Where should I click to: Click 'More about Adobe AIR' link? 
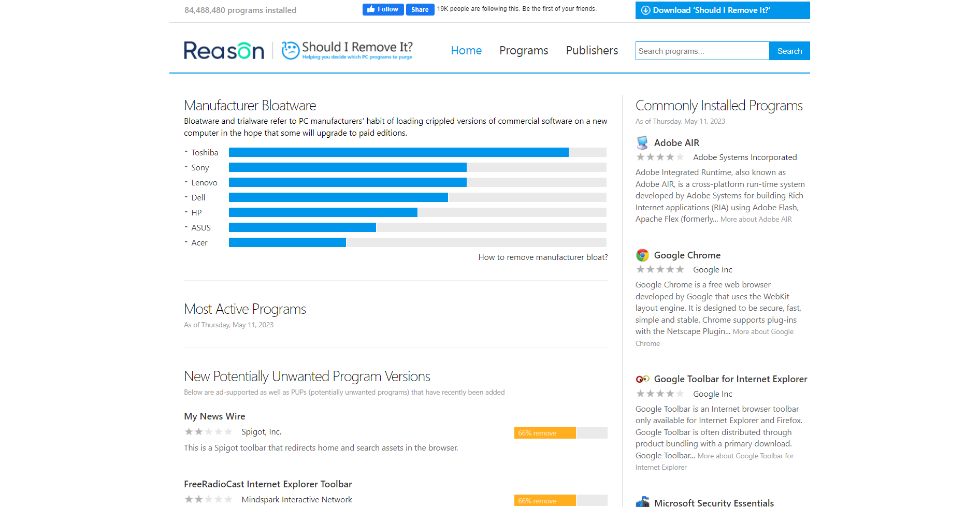756,220
